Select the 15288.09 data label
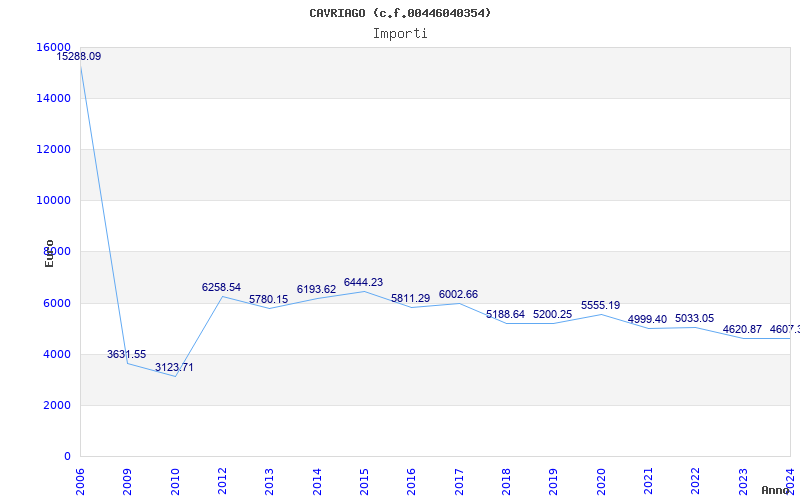This screenshot has height=500, width=800. (79, 56)
